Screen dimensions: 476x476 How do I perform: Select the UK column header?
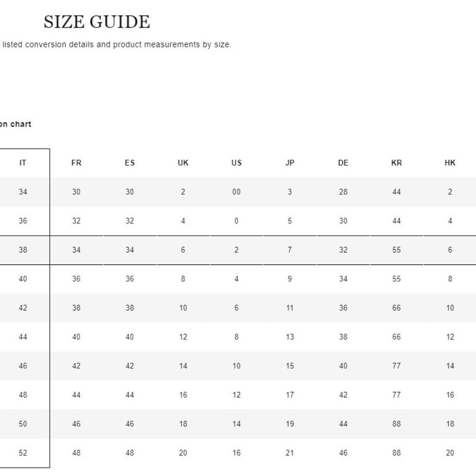183,163
